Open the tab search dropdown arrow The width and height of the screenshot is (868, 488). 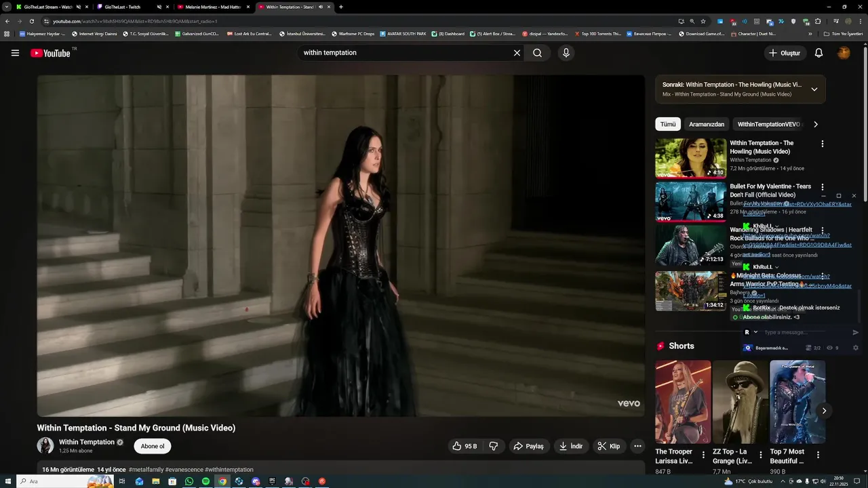[6, 7]
